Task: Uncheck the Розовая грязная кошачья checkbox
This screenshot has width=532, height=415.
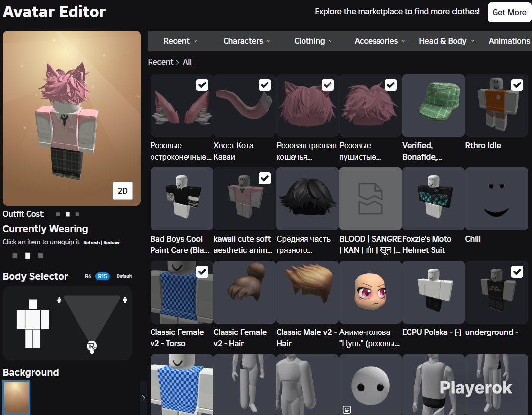Action: point(328,85)
